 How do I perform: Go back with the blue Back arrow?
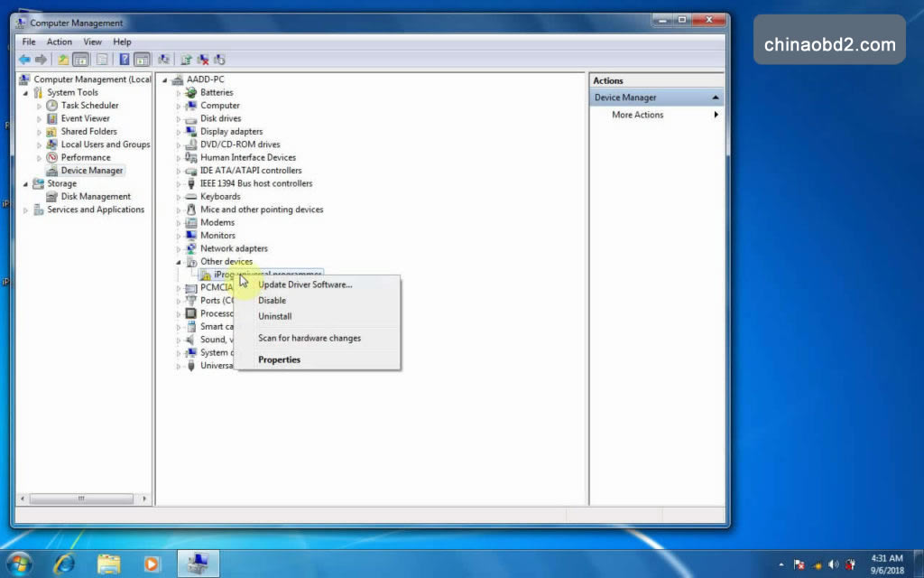(x=24, y=60)
